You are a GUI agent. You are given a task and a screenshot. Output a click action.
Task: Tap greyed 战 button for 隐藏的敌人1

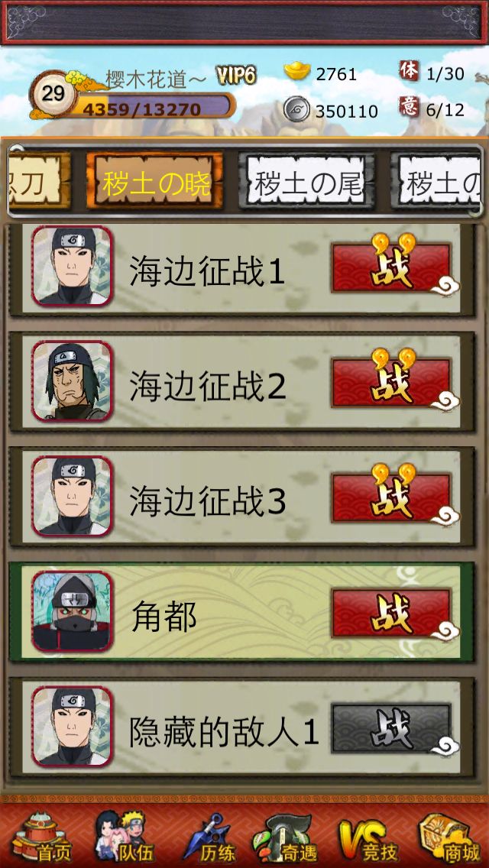(392, 728)
